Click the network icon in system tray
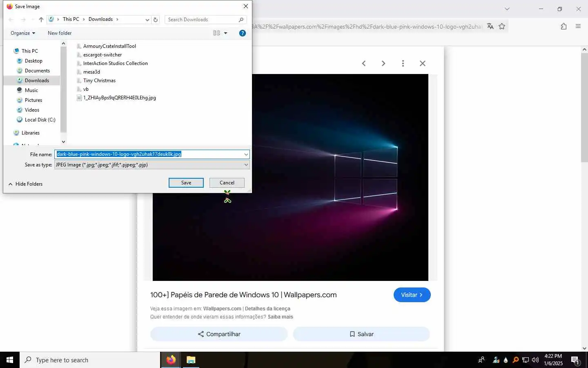The image size is (588, 368). (x=526, y=360)
